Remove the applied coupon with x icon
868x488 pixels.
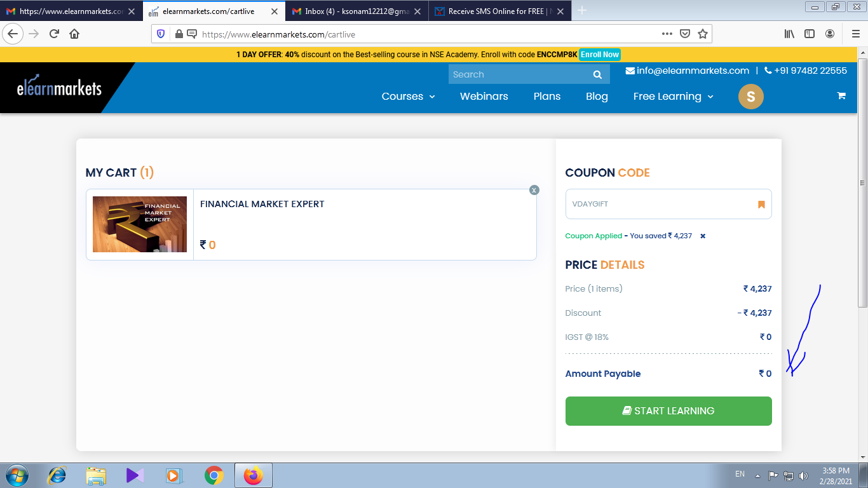coord(703,236)
